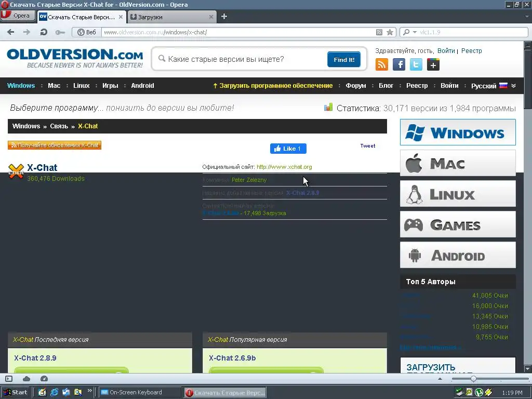The height and width of the screenshot is (399, 532).
Task: Click the Веб site badge
Action: pos(87,32)
